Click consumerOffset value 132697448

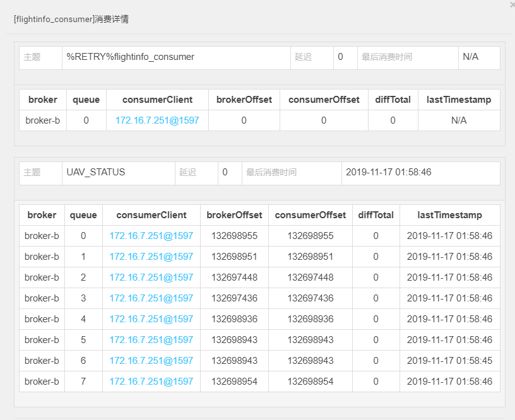(311, 277)
